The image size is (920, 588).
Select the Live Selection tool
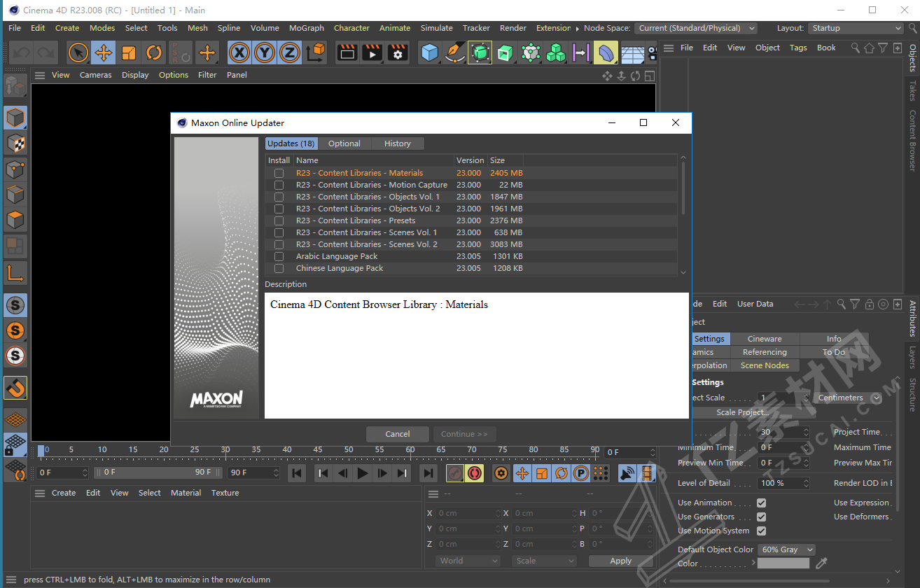[x=78, y=52]
